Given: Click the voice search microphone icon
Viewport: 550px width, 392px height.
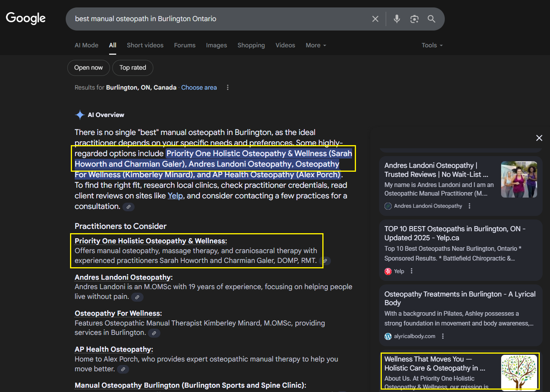Looking at the screenshot, I should (x=397, y=19).
